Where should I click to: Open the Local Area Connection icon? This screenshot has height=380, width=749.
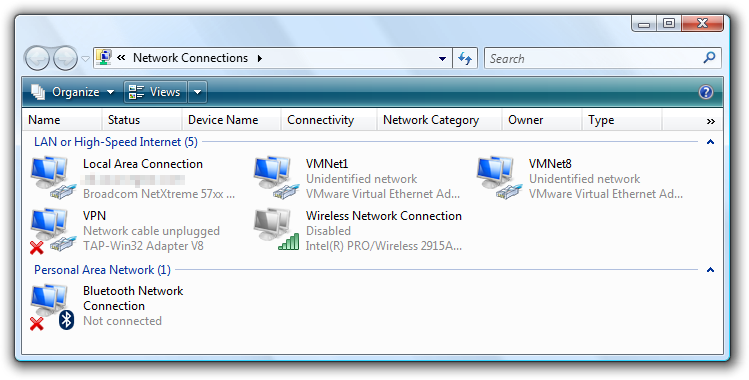(x=54, y=178)
